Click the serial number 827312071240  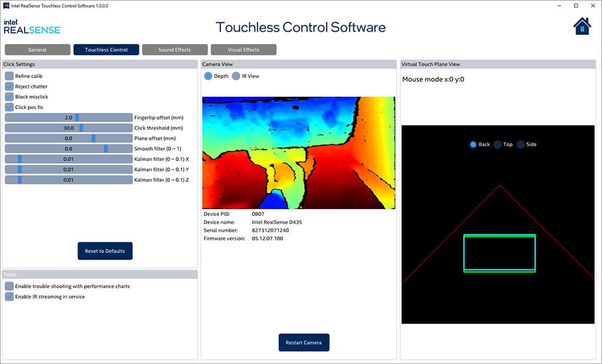[x=270, y=230]
